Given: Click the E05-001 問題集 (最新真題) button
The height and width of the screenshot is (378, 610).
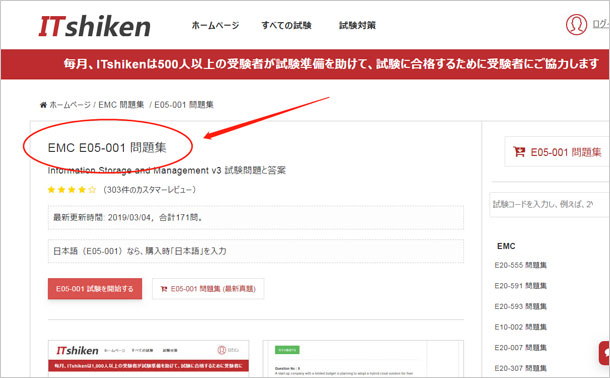Looking at the screenshot, I should [x=208, y=289].
